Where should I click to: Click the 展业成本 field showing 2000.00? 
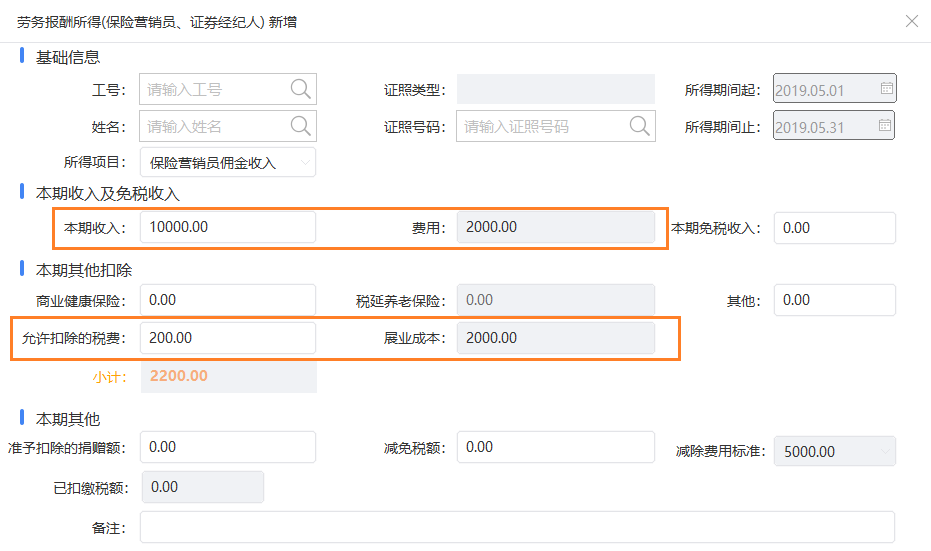tap(556, 338)
